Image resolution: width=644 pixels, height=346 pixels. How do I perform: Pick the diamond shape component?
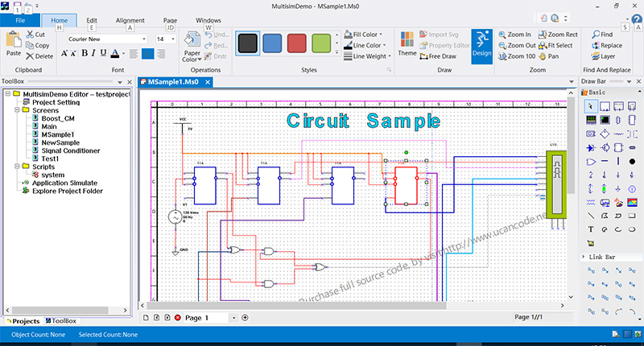[605, 134]
